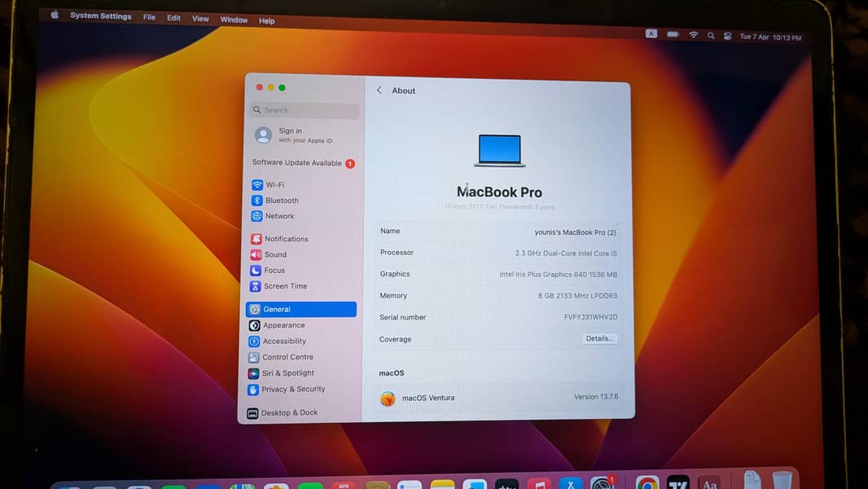Click the macOS Ventura logo
868x489 pixels.
click(388, 399)
